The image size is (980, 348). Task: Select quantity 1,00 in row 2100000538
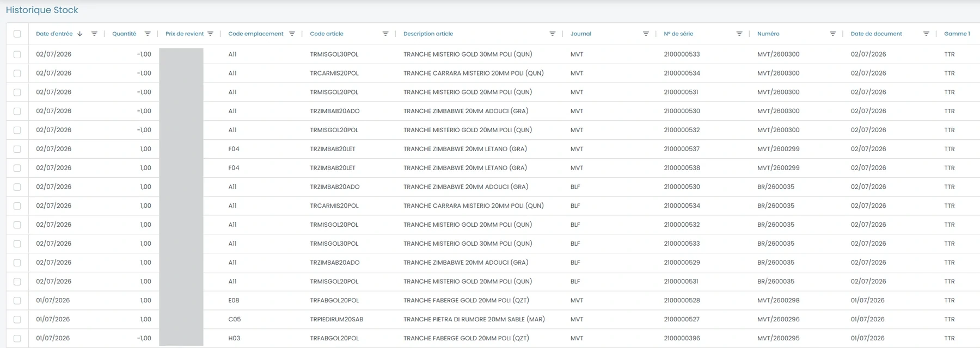coord(145,168)
